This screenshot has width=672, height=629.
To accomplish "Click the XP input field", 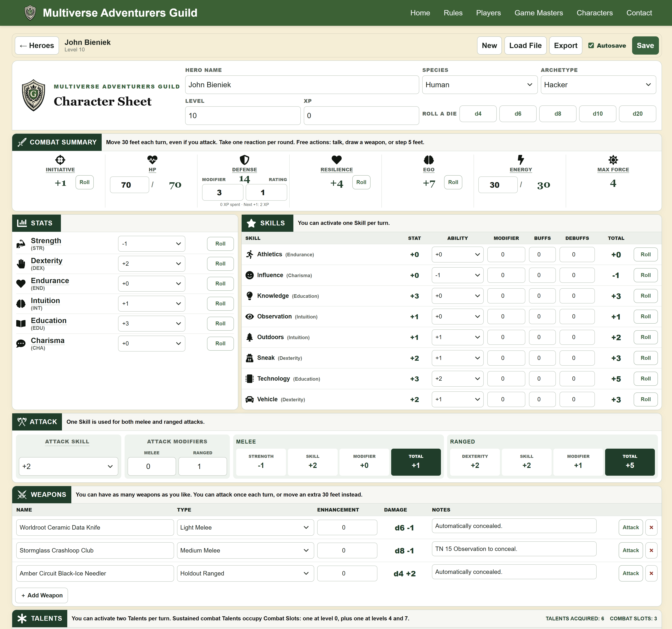I will tap(361, 116).
